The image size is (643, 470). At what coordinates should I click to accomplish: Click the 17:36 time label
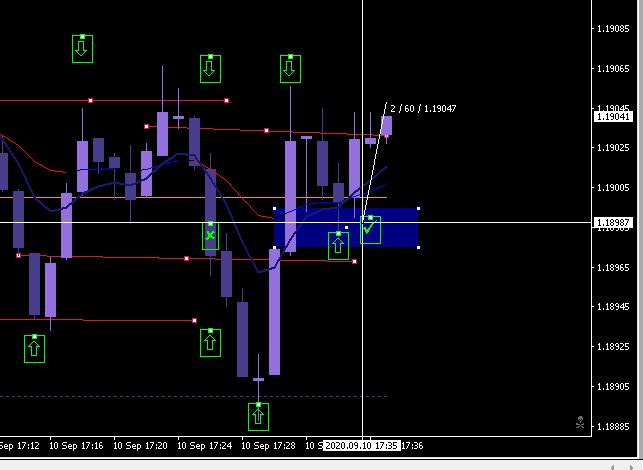tap(412, 446)
